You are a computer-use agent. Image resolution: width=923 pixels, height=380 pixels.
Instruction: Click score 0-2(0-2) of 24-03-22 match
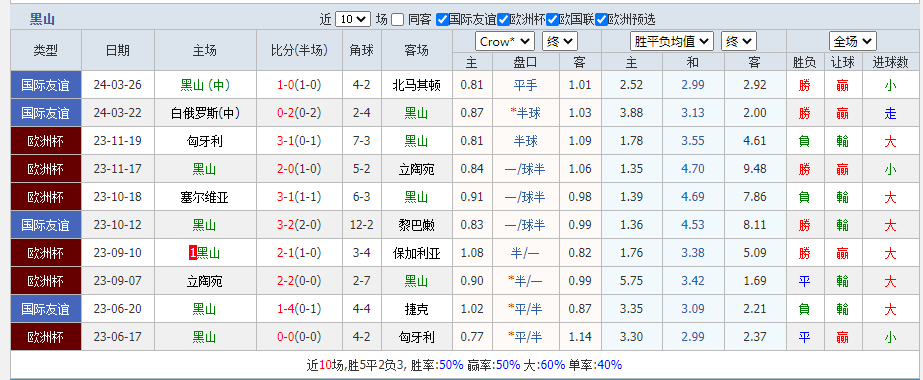[x=299, y=113]
